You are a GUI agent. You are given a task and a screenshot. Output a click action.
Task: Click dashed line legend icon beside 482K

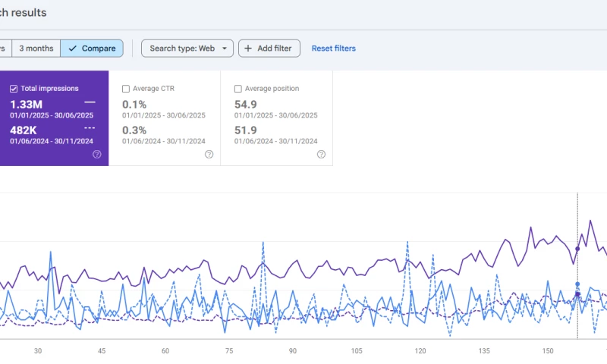click(x=90, y=128)
